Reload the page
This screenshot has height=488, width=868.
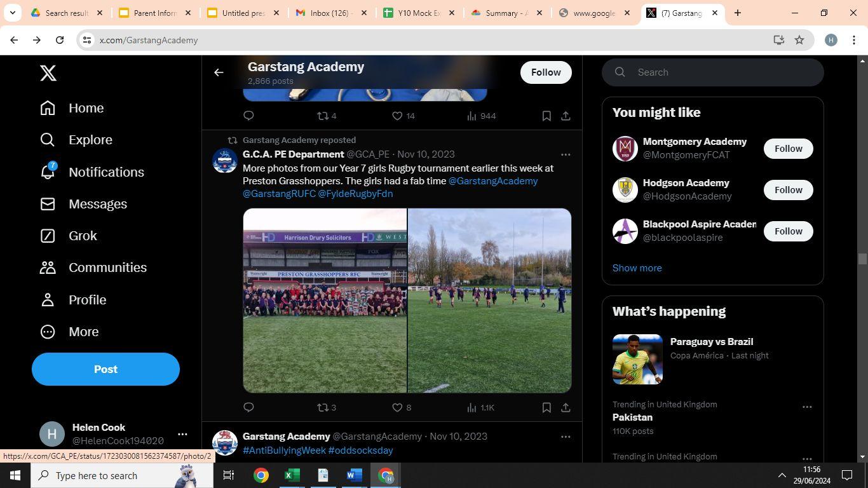coord(60,40)
